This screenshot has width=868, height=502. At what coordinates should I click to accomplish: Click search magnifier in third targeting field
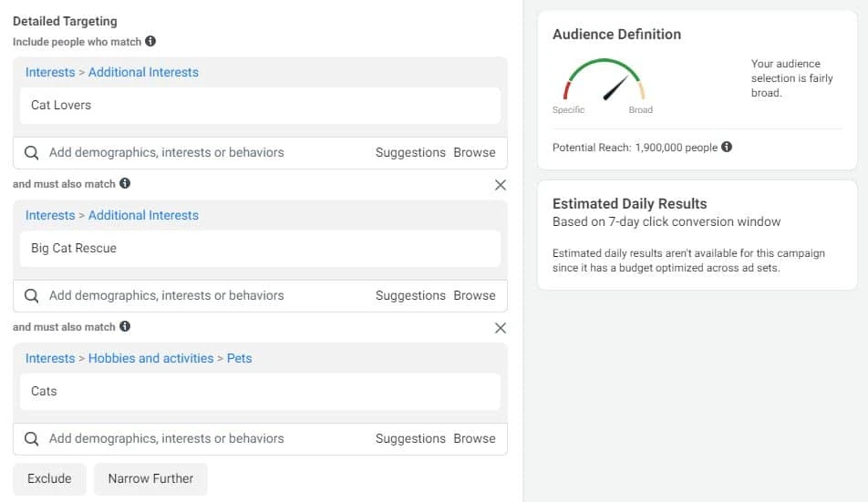pyautogui.click(x=32, y=438)
